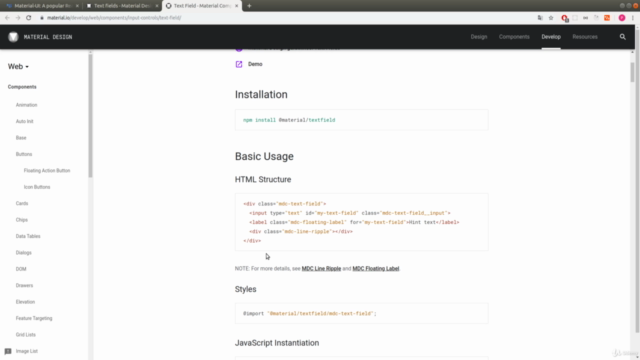This screenshot has height=360, width=640.
Task: Click the MATERIAL DESIGN header title
Action: (x=48, y=37)
